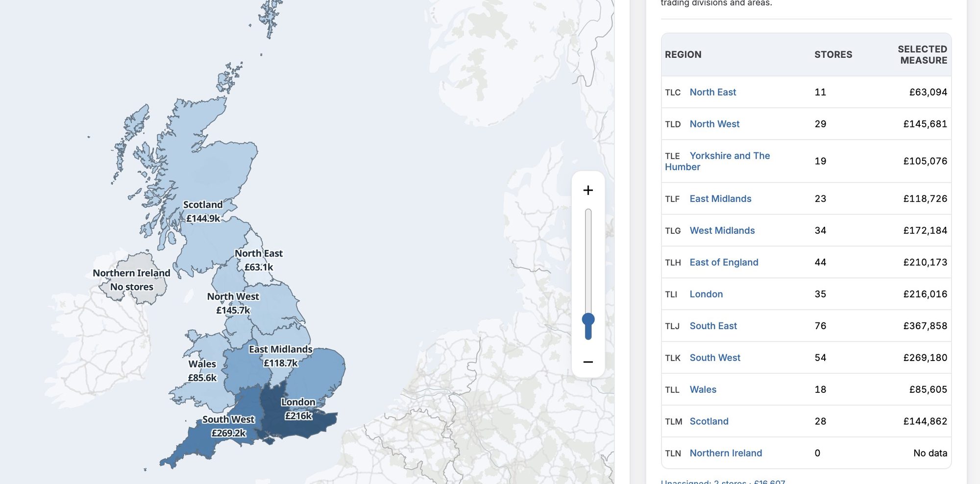Image resolution: width=980 pixels, height=484 pixels.
Task: Click the SELECTED MEASURE column header
Action: click(922, 54)
